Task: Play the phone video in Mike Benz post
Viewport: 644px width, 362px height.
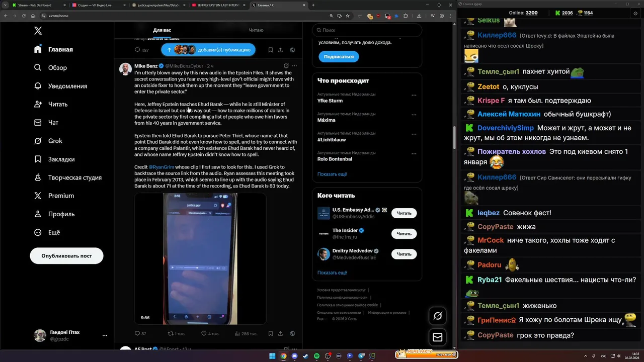Action: pyautogui.click(x=200, y=258)
